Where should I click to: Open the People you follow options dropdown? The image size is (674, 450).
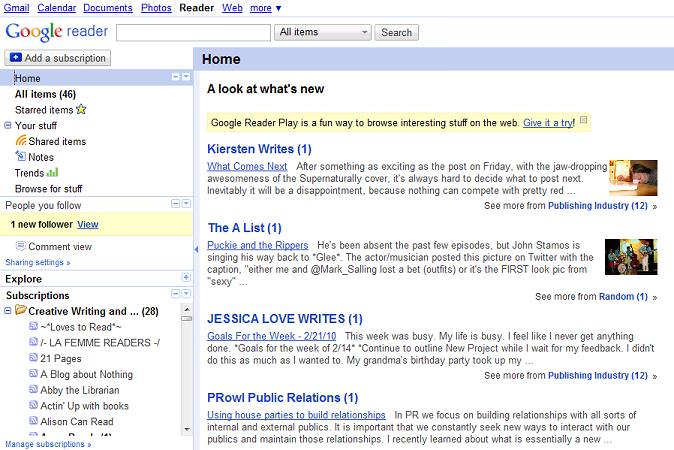coord(186,203)
